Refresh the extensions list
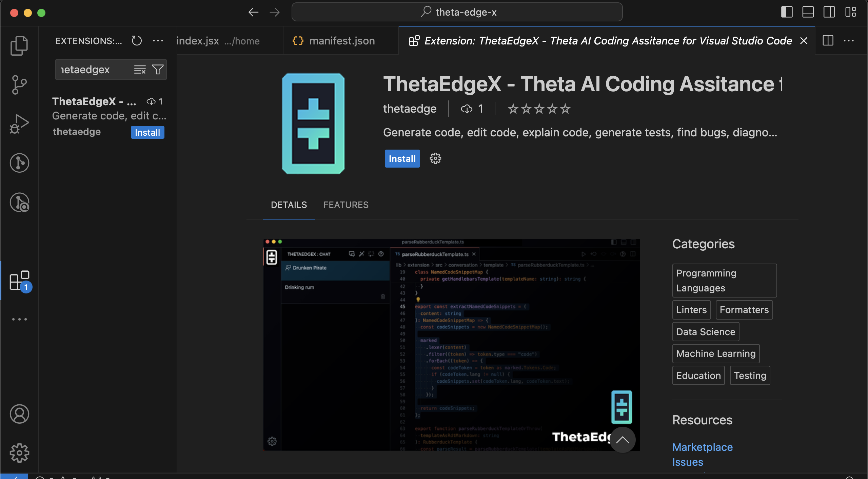 [137, 41]
